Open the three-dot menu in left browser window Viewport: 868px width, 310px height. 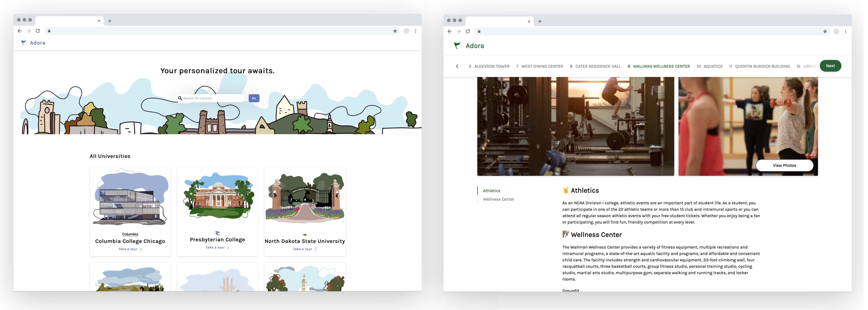(x=415, y=31)
